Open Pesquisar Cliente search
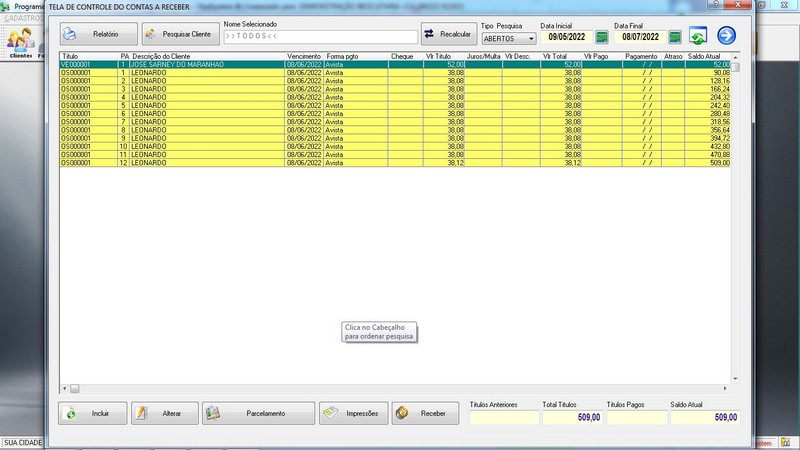This screenshot has height=450, width=800. coord(179,35)
